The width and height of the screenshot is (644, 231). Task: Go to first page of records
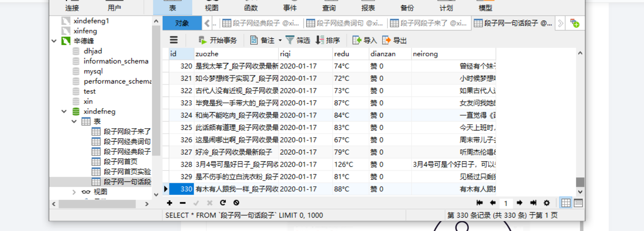(x=480, y=203)
